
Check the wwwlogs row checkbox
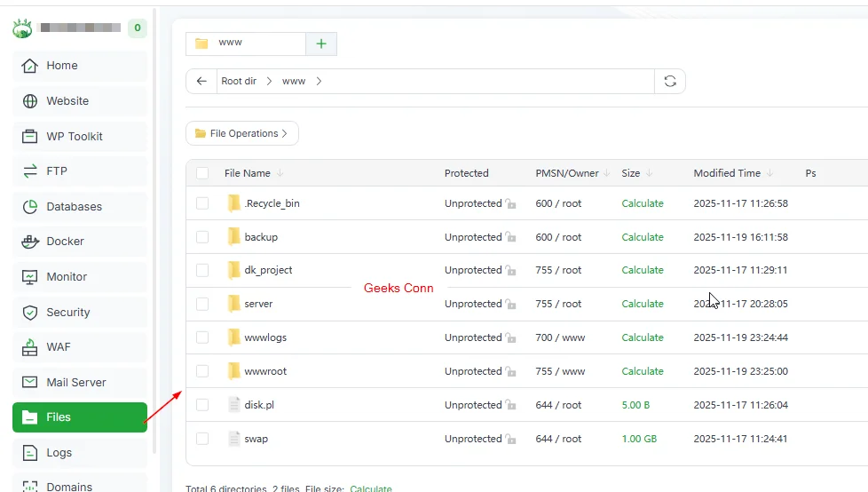202,337
